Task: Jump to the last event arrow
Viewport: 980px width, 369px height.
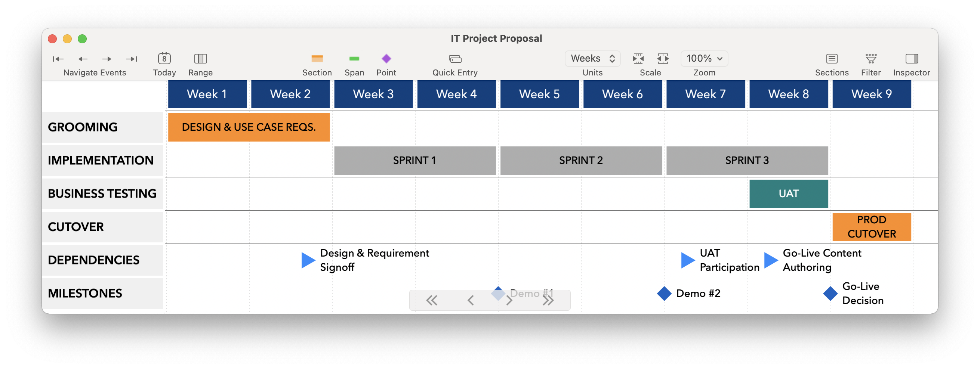Action: (x=132, y=59)
